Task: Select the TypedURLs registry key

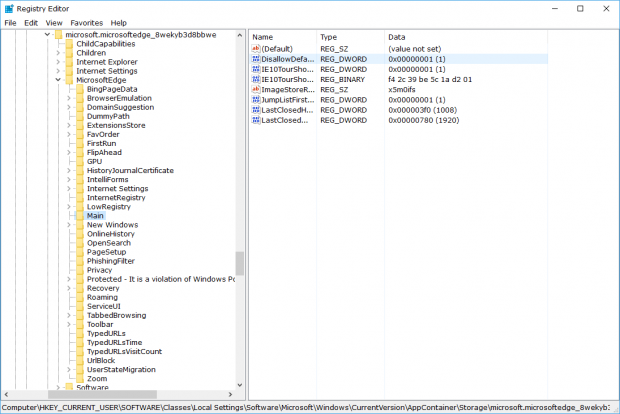Action: 106,333
